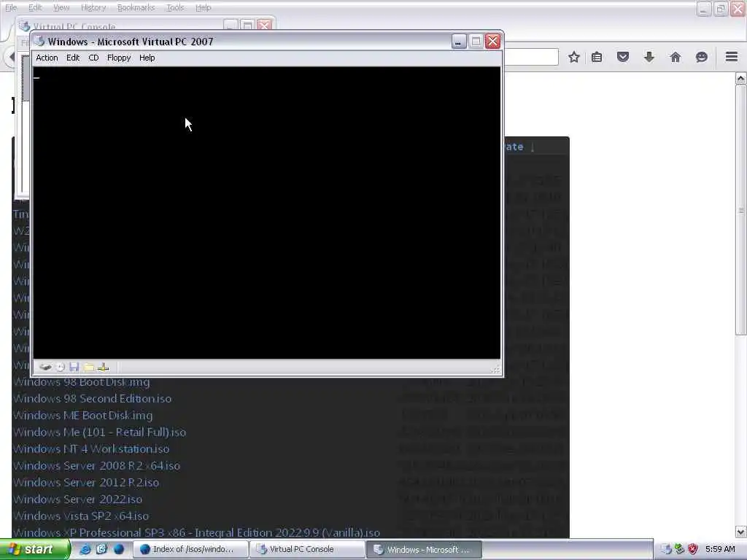Image resolution: width=747 pixels, height=560 pixels.
Task: Open Windows ME Boot Disk.img link
Action: click(x=83, y=415)
